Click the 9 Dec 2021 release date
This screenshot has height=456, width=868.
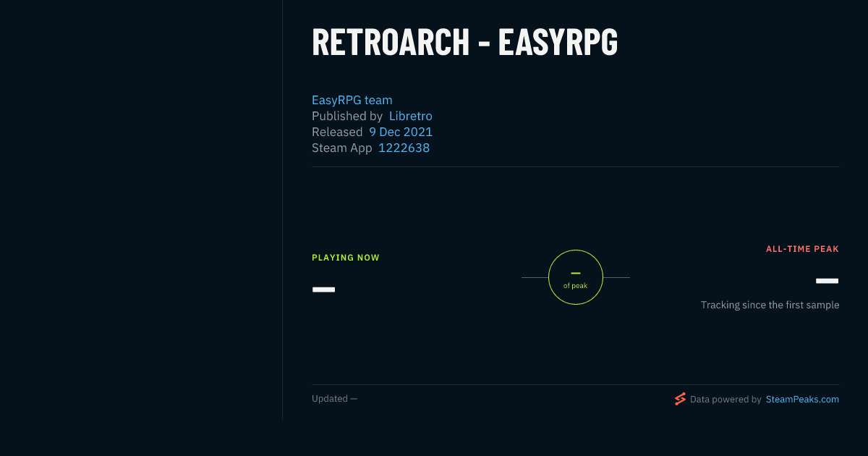(x=401, y=132)
